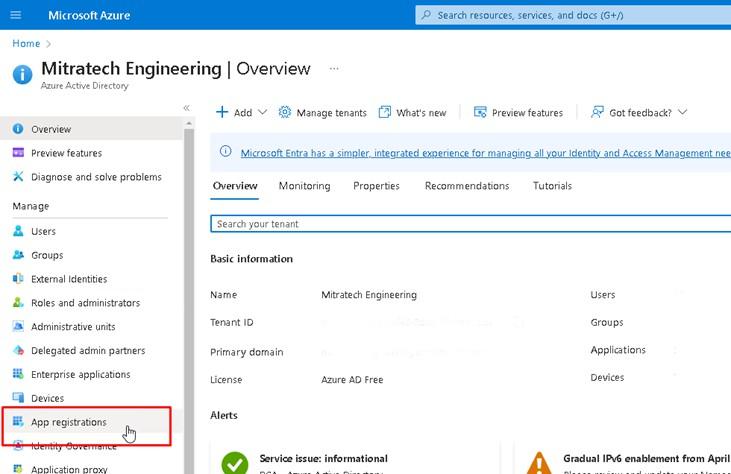Open Delegated admin partners blade
Image resolution: width=731 pixels, height=474 pixels.
click(88, 350)
